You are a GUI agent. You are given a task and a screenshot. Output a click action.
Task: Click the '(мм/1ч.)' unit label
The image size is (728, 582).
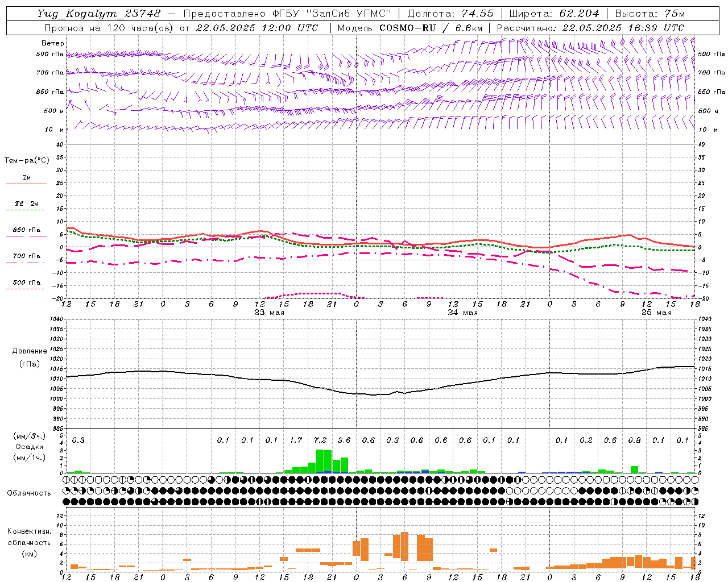pyautogui.click(x=30, y=458)
